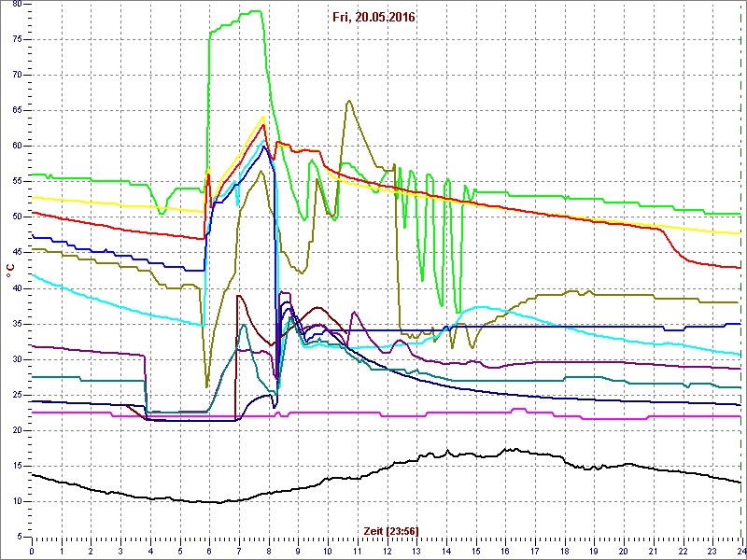
Task: Click the "70" value on temperature axis
Action: (16, 76)
